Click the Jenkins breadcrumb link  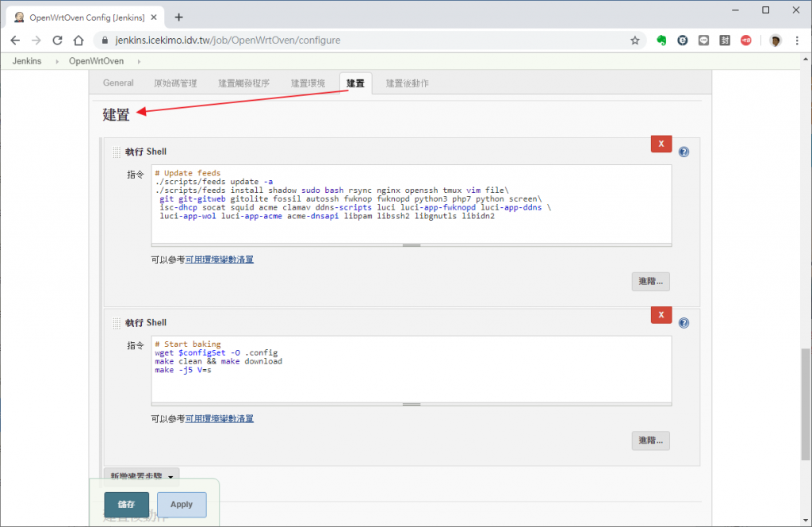tap(27, 61)
